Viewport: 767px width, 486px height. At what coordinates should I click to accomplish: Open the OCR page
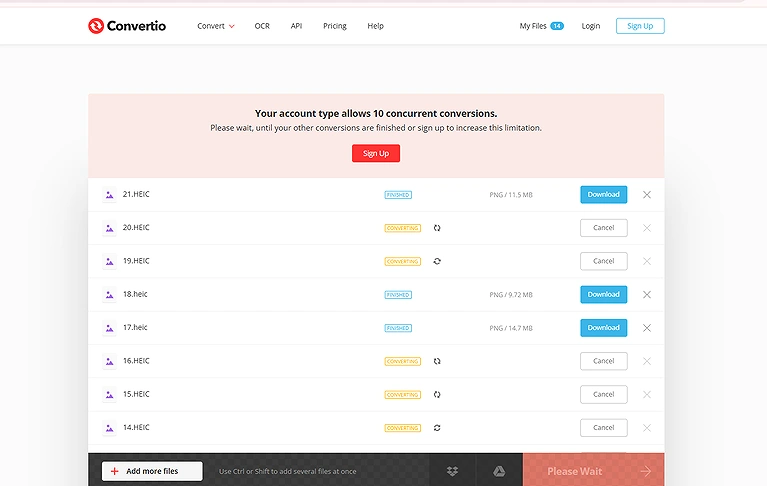262,26
